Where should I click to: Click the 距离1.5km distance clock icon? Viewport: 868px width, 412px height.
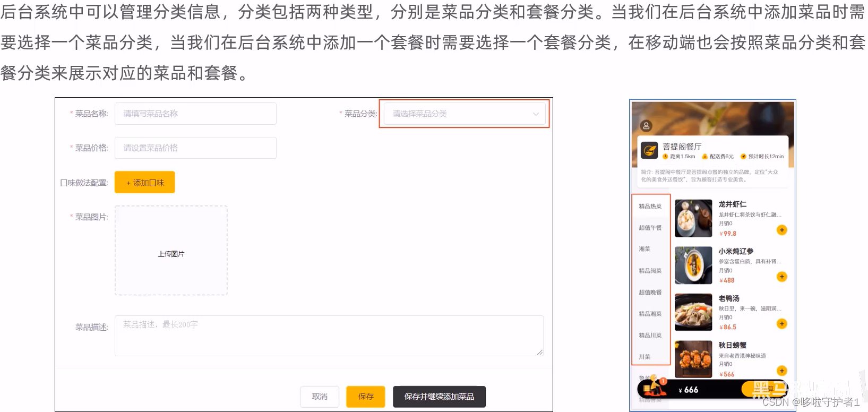(x=665, y=157)
